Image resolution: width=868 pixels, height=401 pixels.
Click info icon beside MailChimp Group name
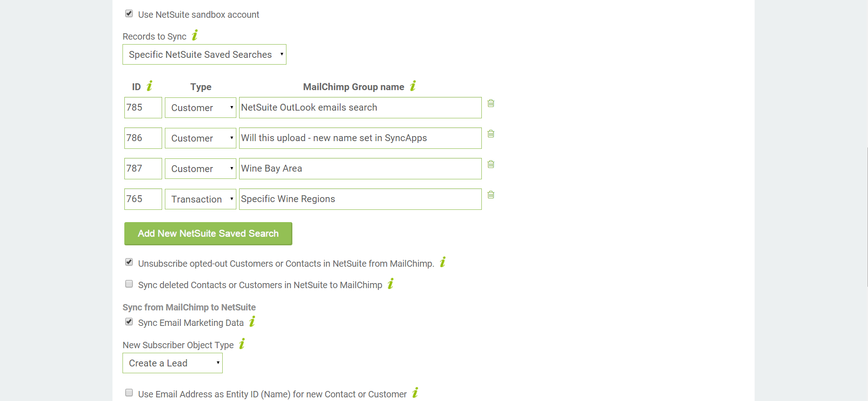click(x=413, y=86)
